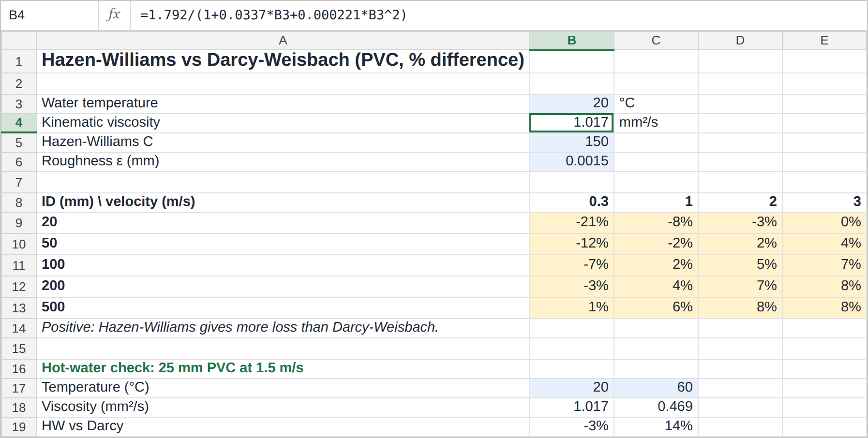
Task: Click the italic Positive: Hazen-Williams note
Action: pos(283,328)
